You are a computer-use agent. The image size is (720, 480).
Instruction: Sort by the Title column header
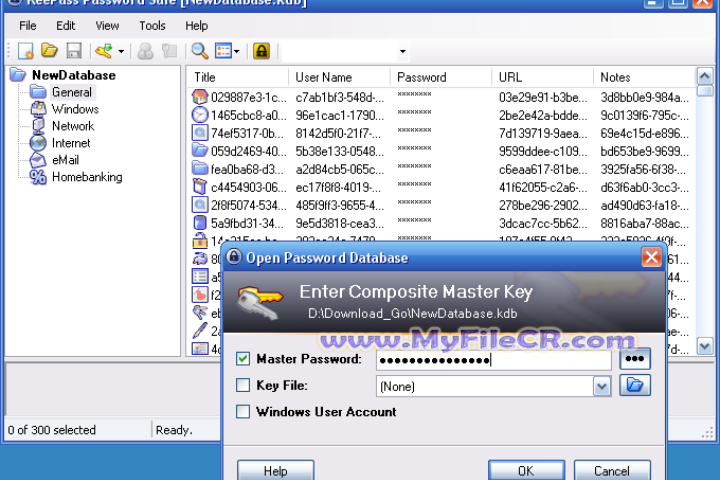pyautogui.click(x=238, y=77)
